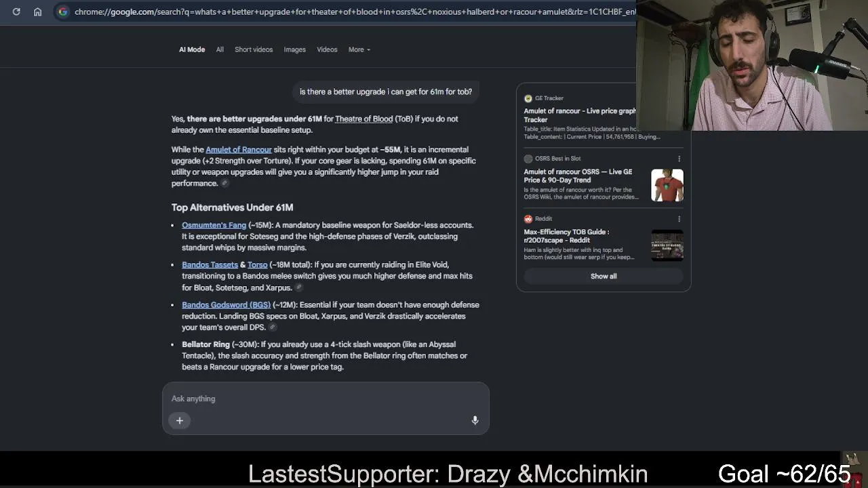Expand the More search filters dropdown
868x488 pixels.
click(359, 49)
